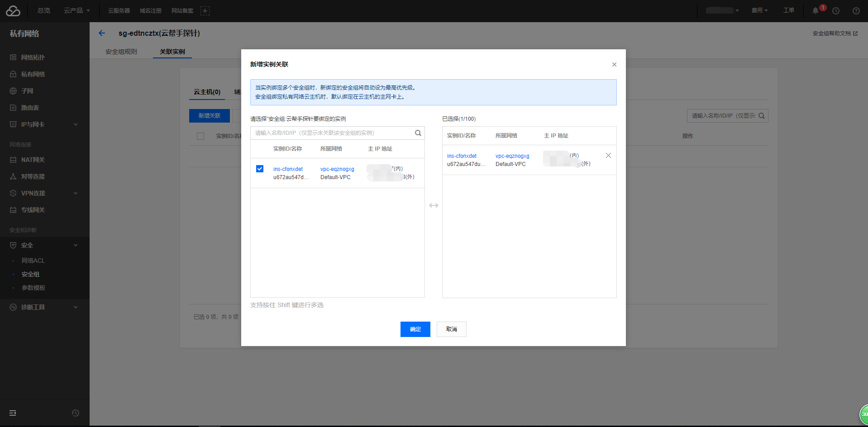Focus the instance name/ID/IP search field

tap(333, 133)
